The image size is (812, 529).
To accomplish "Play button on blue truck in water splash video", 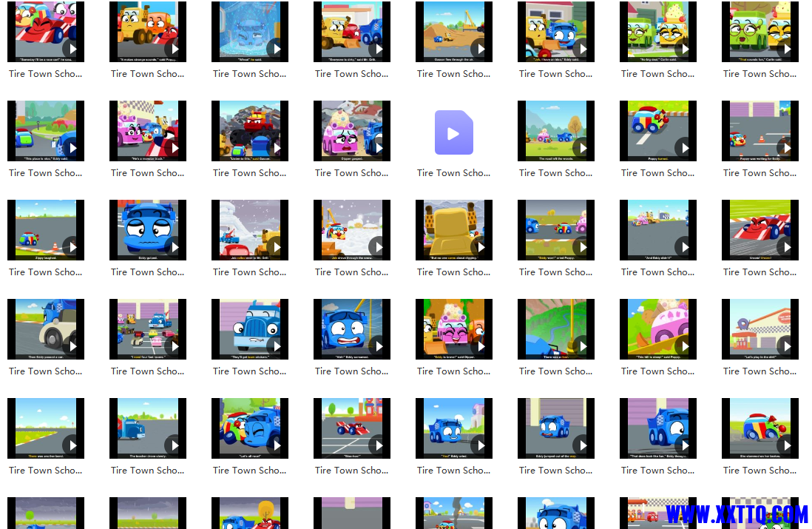I will coord(274,50).
